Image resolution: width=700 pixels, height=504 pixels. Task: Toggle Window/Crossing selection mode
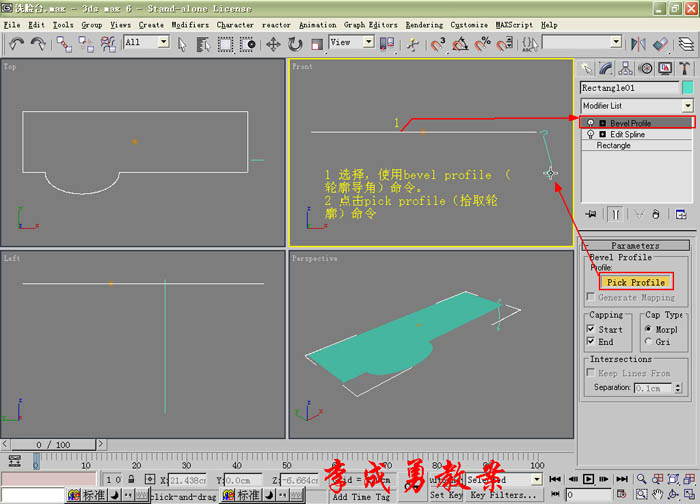click(247, 44)
